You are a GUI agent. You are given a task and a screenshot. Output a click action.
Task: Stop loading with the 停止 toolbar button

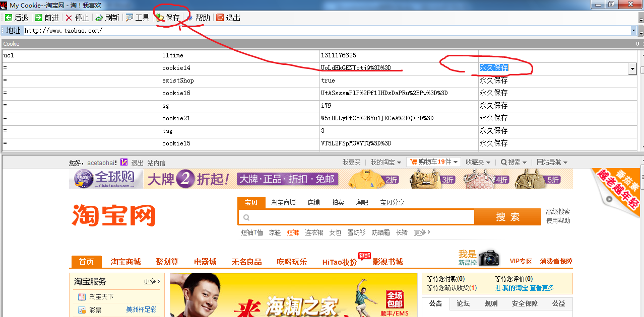(77, 18)
